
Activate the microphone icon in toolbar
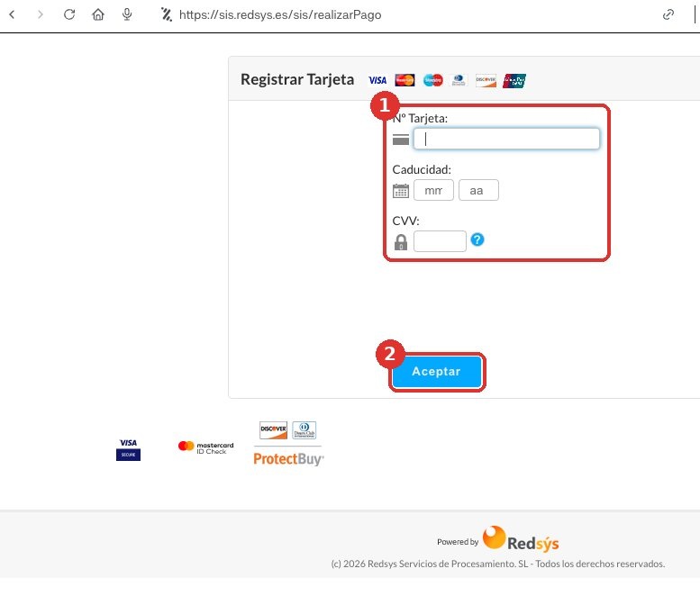[x=127, y=14]
